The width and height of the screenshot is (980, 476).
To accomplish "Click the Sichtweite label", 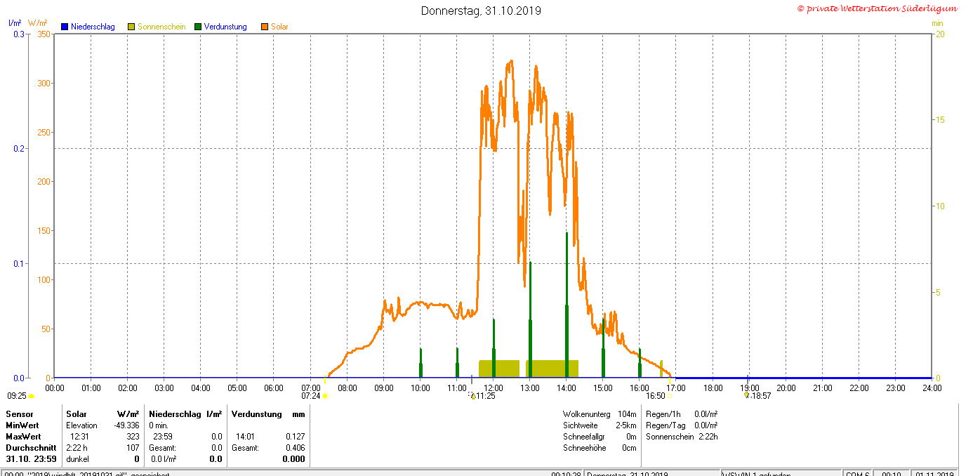I will [x=581, y=425].
